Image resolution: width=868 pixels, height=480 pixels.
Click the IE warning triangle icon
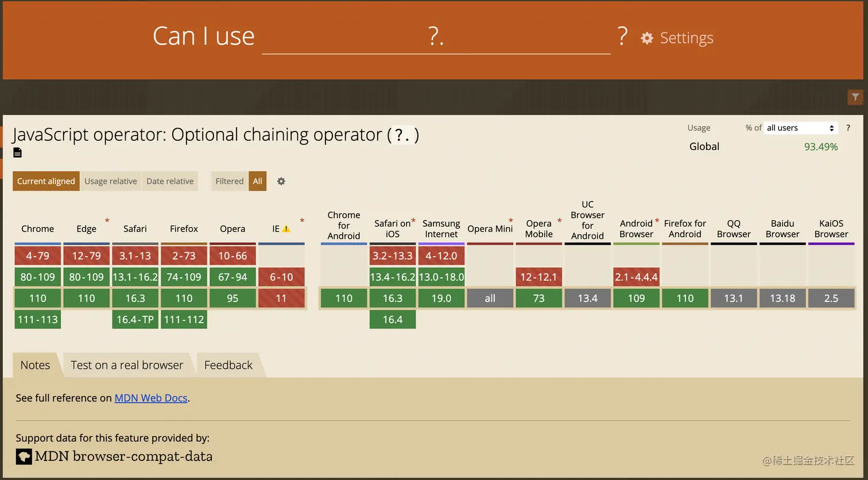286,229
